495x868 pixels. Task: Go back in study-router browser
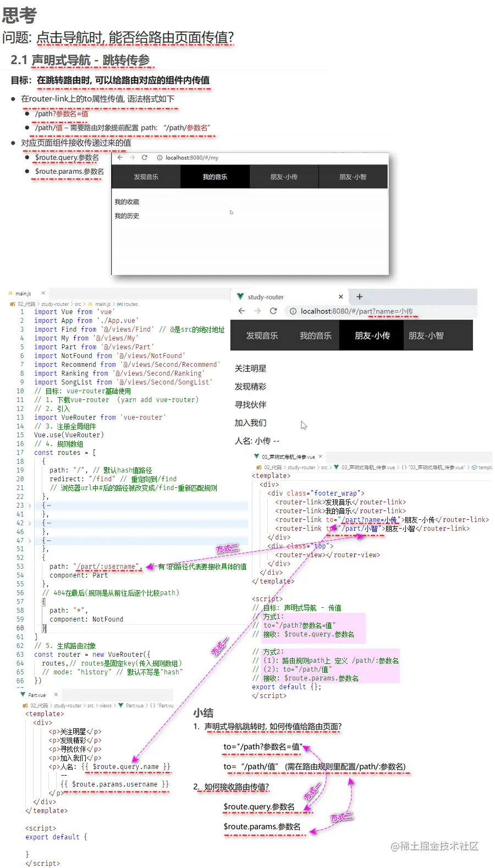[x=241, y=311]
